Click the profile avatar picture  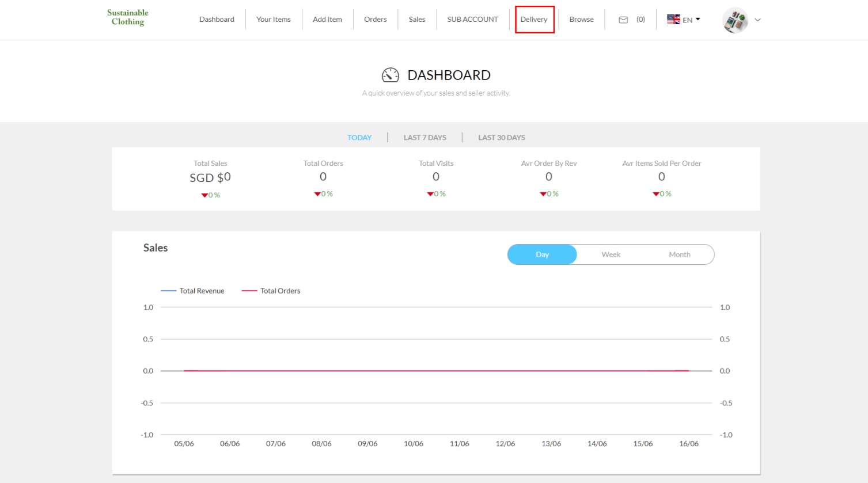736,20
